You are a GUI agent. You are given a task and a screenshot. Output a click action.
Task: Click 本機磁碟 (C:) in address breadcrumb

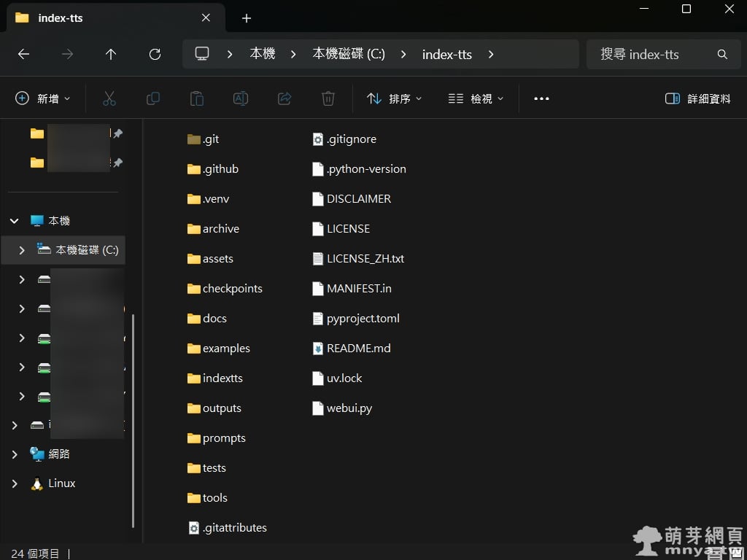[349, 55]
